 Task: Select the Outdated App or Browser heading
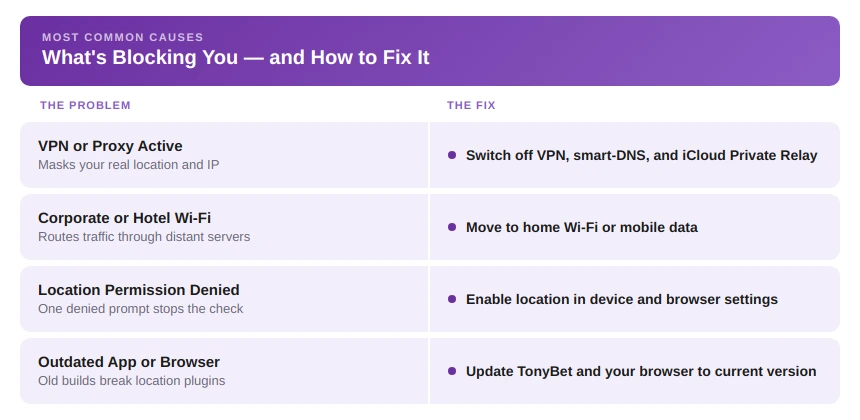coord(129,362)
